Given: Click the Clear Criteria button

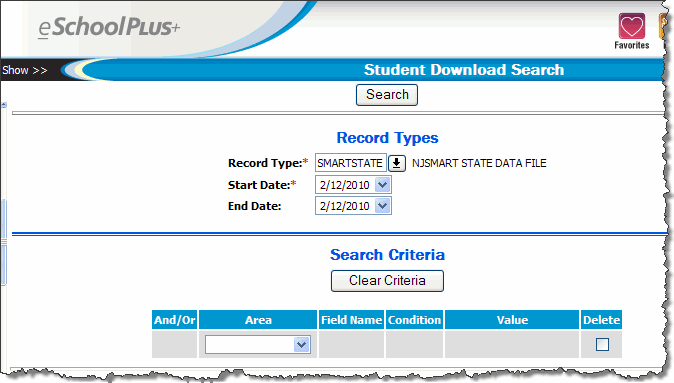Looking at the screenshot, I should 387,281.
